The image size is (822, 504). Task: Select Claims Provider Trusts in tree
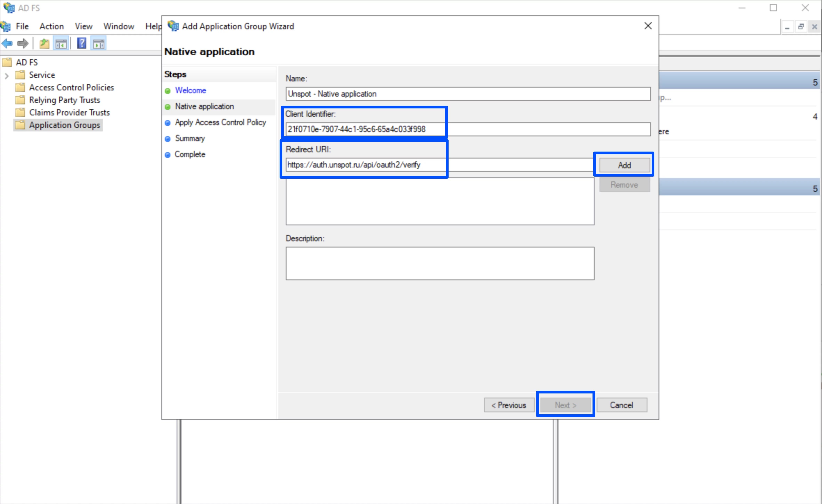coord(69,112)
